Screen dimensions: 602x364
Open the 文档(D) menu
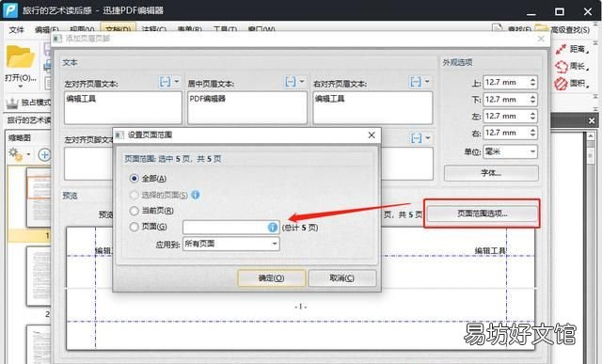(x=118, y=29)
